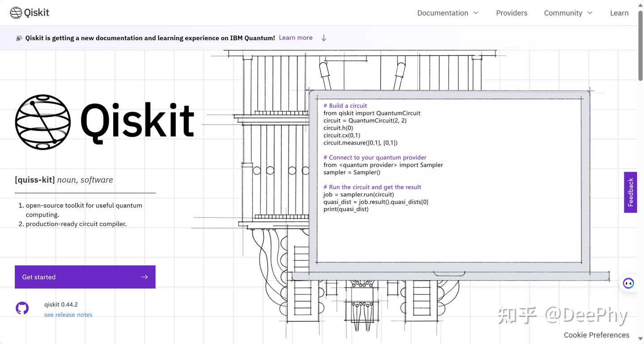The height and width of the screenshot is (344, 644).
Task: Click the GitHub icon near the version number
Action: [22, 308]
